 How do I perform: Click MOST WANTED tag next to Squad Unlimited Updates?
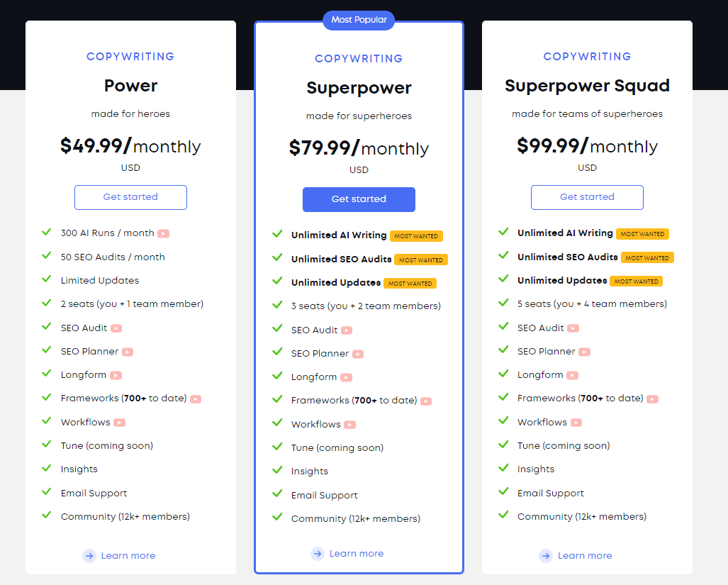pyautogui.click(x=637, y=282)
